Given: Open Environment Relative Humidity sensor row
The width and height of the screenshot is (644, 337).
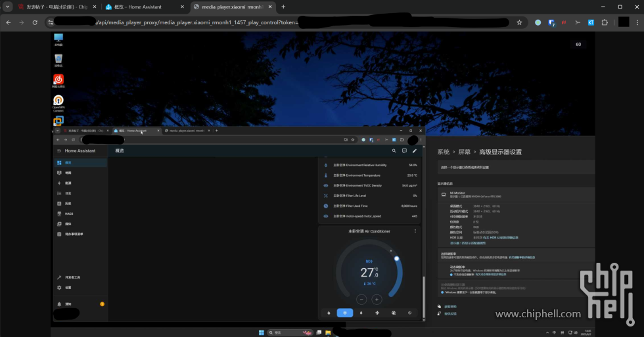Looking at the screenshot, I should (x=370, y=165).
